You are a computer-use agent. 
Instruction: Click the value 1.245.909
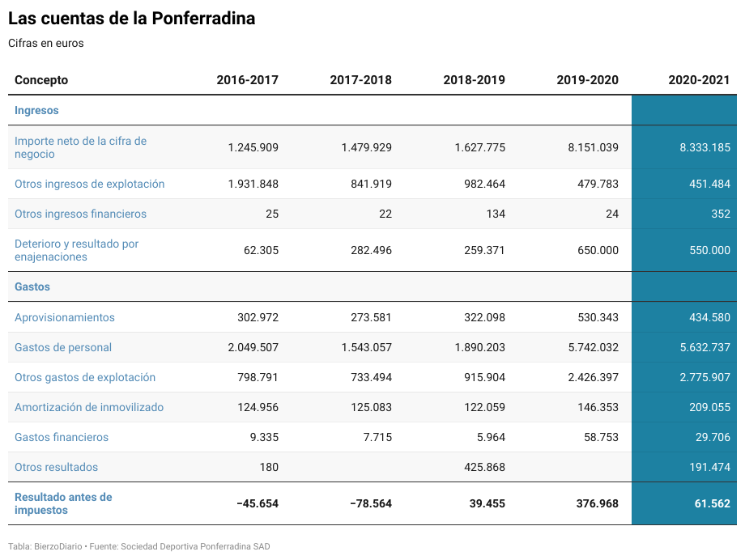253,147
